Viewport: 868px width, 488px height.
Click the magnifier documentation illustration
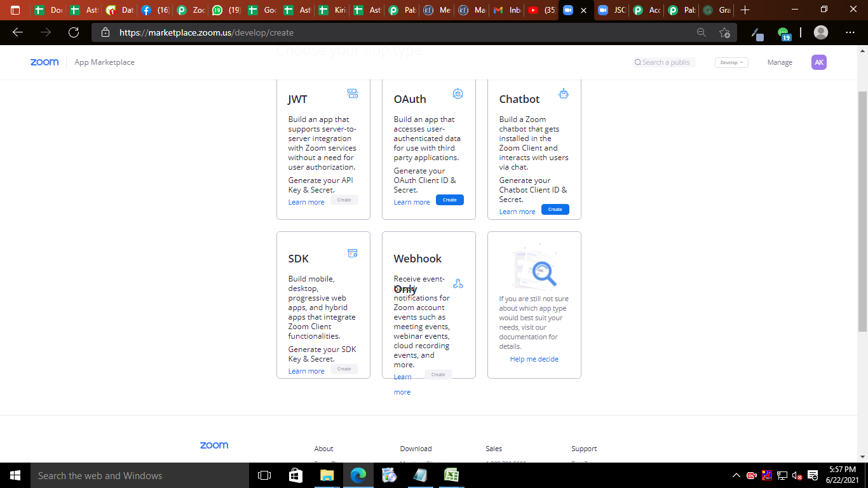coord(534,268)
